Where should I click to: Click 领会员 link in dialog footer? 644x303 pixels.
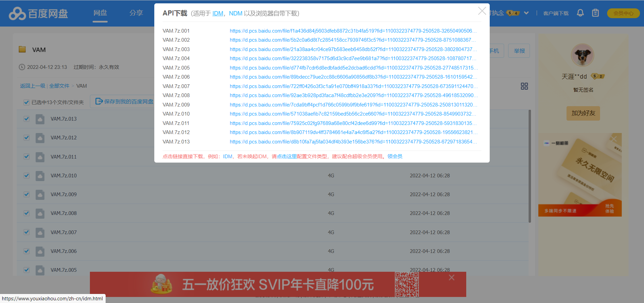click(x=395, y=157)
